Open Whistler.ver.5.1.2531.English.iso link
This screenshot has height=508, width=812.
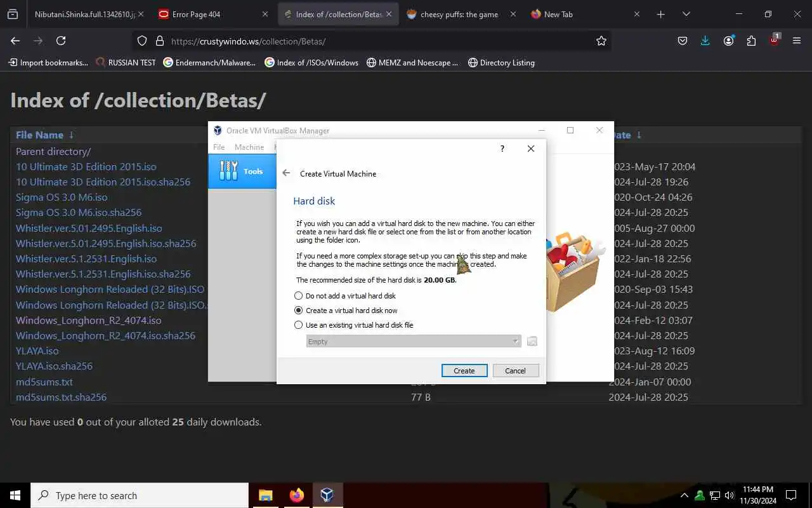(86, 258)
